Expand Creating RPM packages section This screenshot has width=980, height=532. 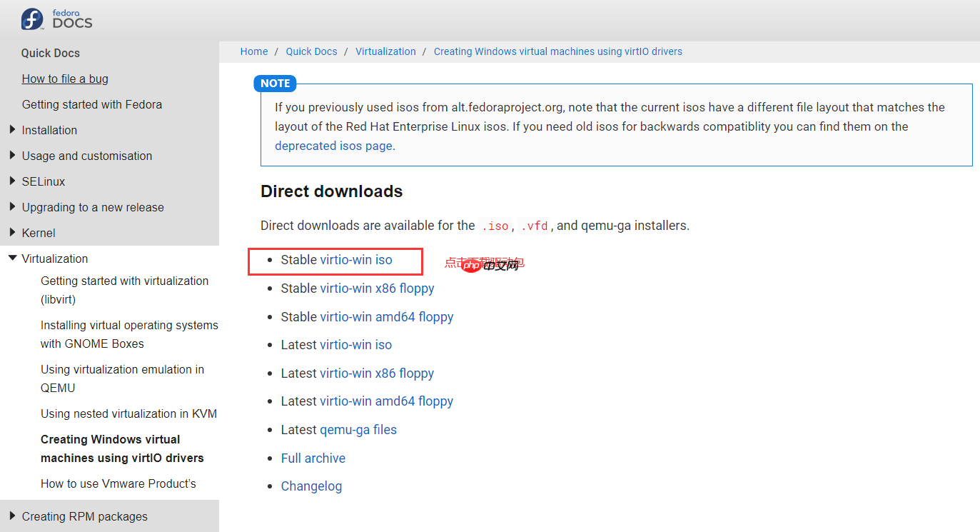pyautogui.click(x=12, y=516)
